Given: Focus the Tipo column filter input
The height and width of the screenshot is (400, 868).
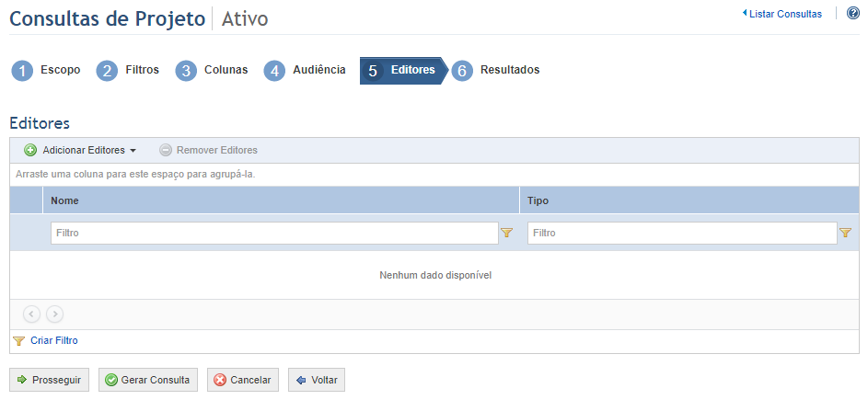Looking at the screenshot, I should pyautogui.click(x=682, y=233).
